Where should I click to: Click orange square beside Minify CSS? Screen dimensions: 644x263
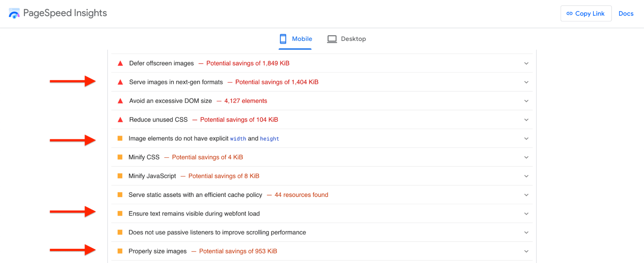(x=120, y=157)
